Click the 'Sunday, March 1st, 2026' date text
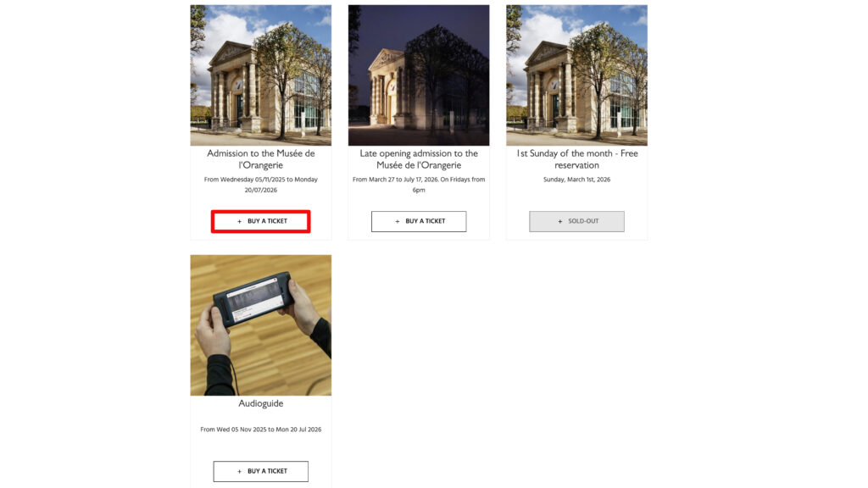The width and height of the screenshot is (868, 488). point(576,180)
